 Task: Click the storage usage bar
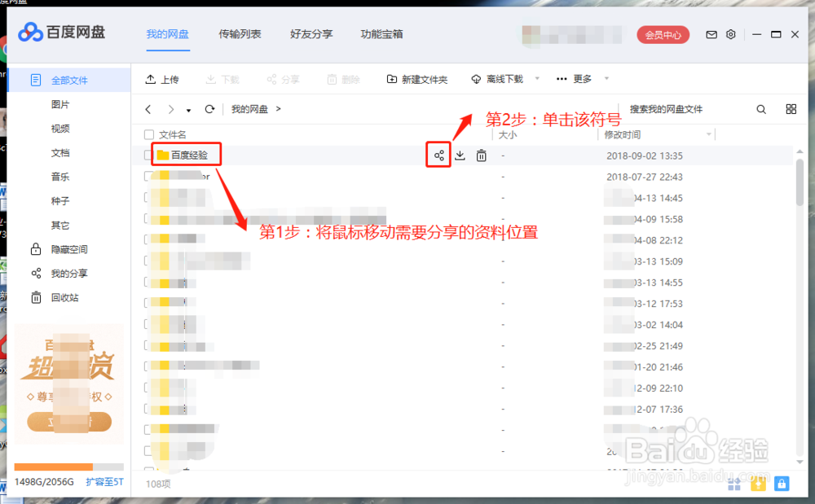(x=68, y=467)
